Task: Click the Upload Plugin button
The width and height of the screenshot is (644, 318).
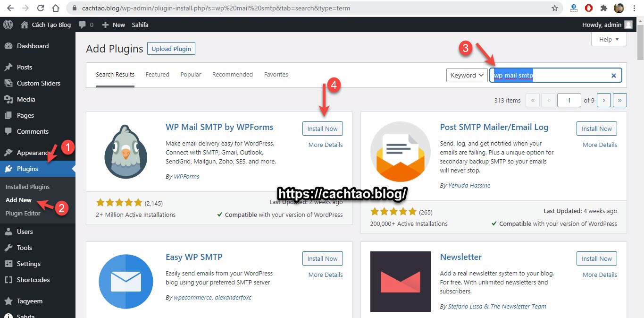Action: 171,49
